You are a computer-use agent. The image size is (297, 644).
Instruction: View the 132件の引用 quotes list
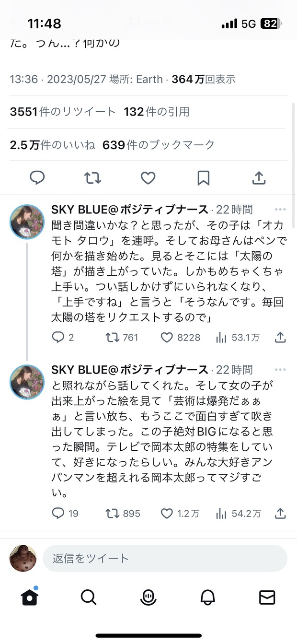[x=157, y=112]
